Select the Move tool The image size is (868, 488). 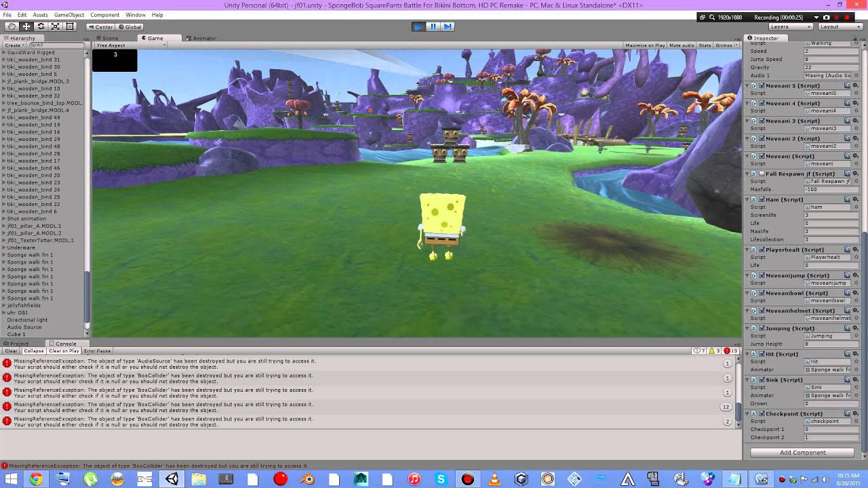26,26
